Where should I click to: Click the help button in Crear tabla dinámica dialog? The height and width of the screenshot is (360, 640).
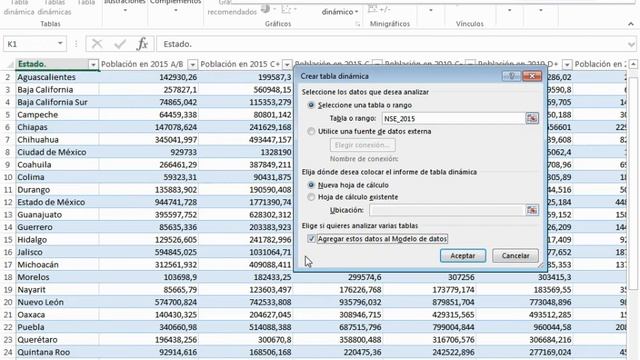pos(511,76)
